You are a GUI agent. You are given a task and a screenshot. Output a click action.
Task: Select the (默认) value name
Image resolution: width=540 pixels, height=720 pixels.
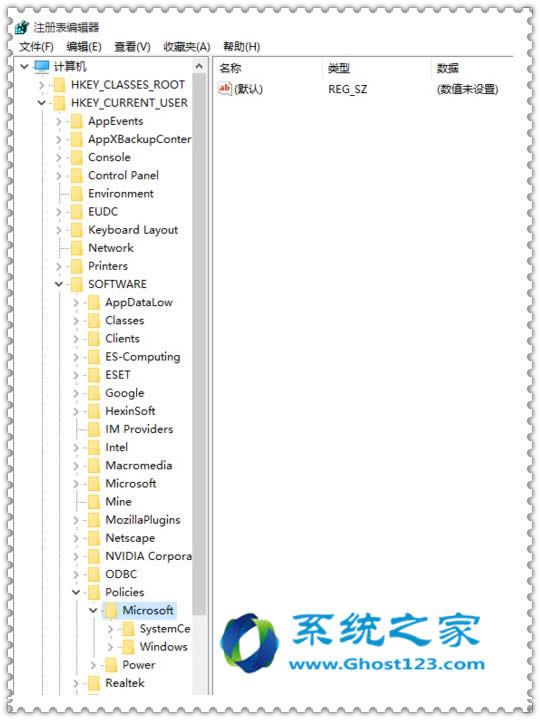248,89
